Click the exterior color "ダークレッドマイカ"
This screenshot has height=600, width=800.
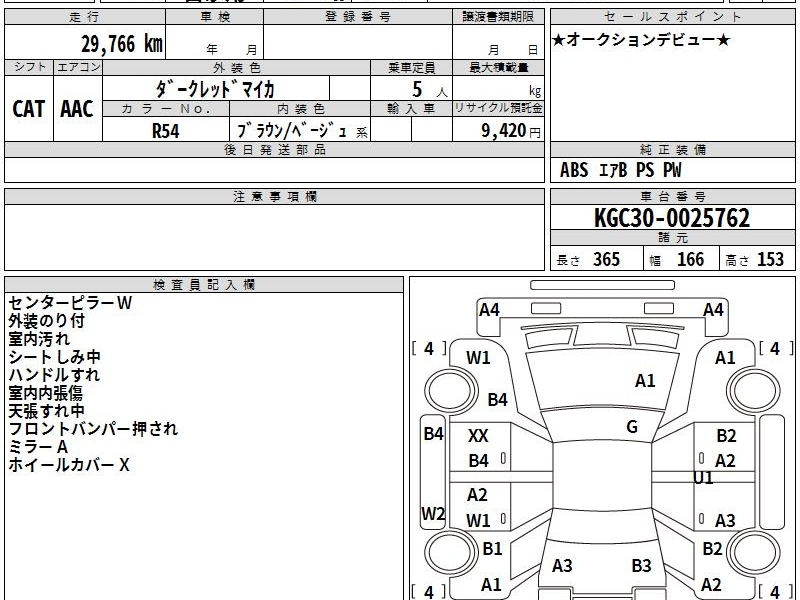[215, 89]
